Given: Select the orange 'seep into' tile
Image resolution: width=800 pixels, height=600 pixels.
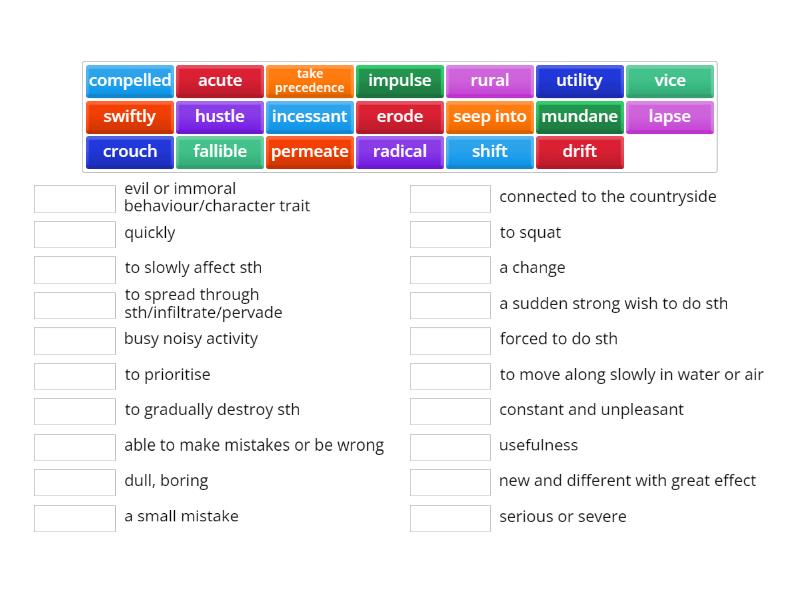Looking at the screenshot, I should click(489, 116).
